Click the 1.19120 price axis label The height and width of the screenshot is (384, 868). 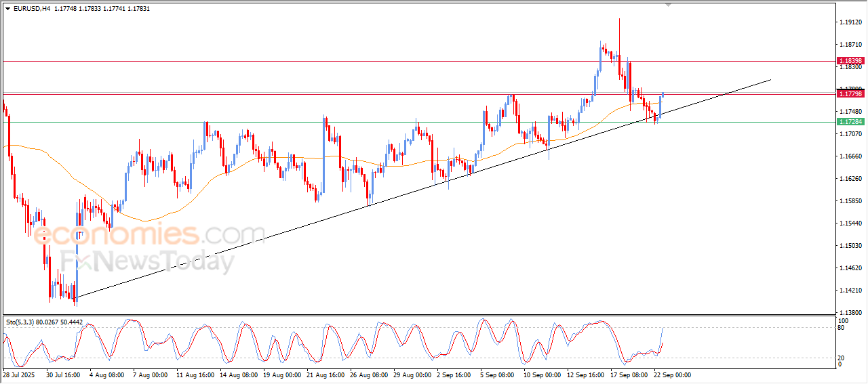click(850, 22)
